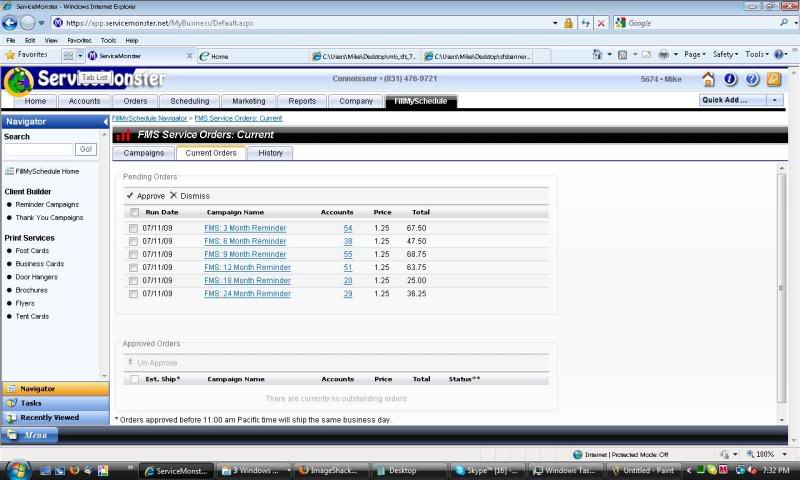Screen dimensions: 800x480
Task: Click the ServiceMonster home icon
Action: [708, 79]
